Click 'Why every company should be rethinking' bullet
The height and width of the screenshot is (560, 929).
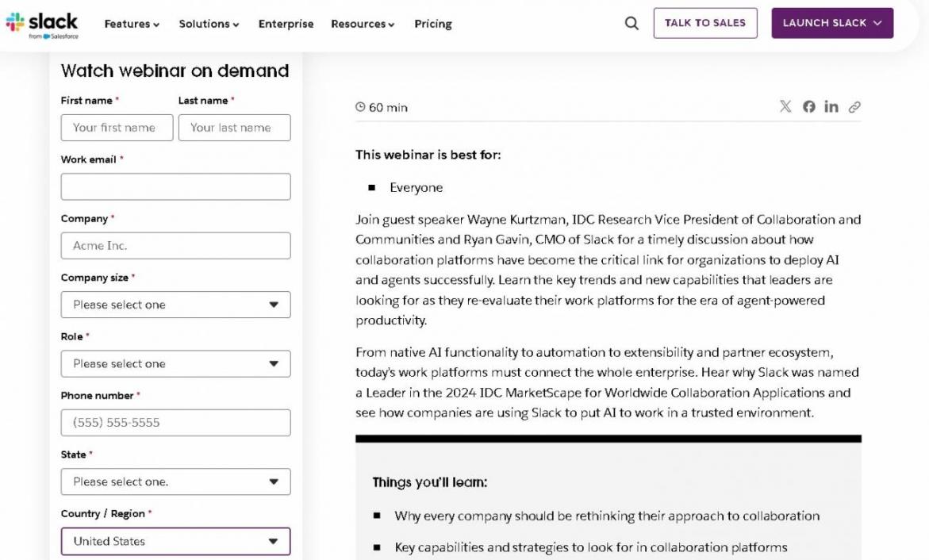click(x=607, y=516)
